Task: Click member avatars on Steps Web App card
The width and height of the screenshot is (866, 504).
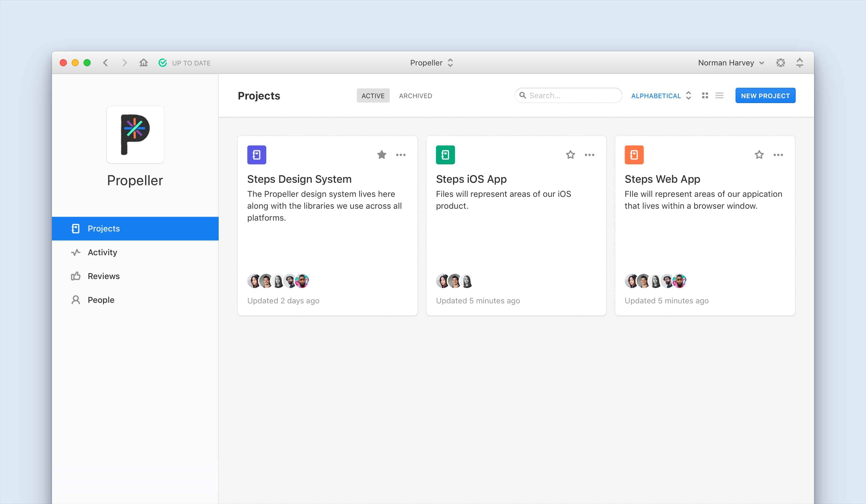Action: (655, 281)
